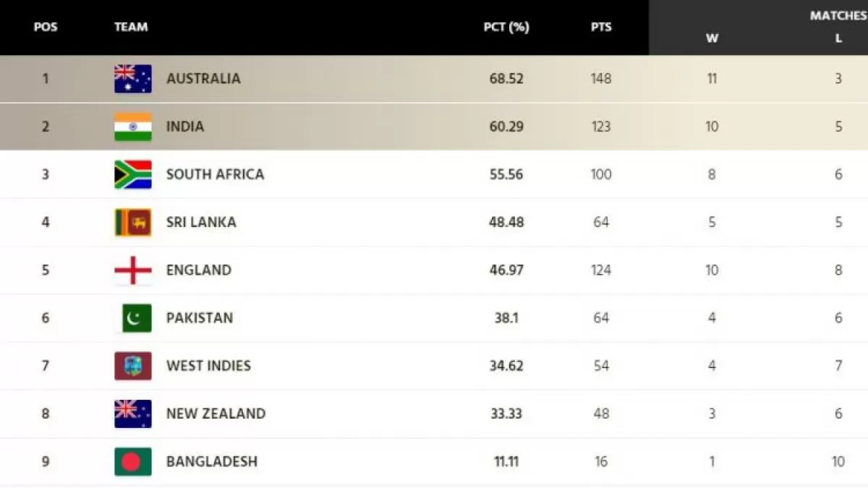The height and width of the screenshot is (488, 868).
Task: Click India's 60.29 percentage value
Action: (506, 127)
